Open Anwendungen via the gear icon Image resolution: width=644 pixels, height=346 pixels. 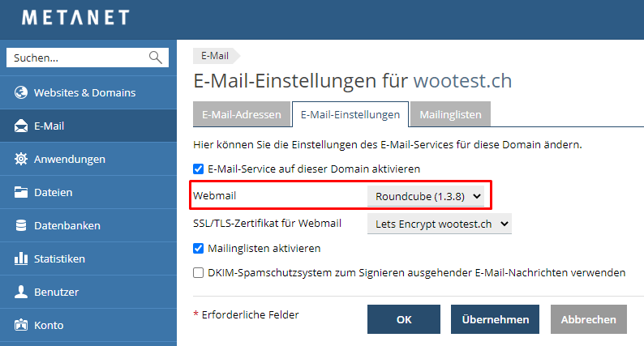(x=21, y=159)
